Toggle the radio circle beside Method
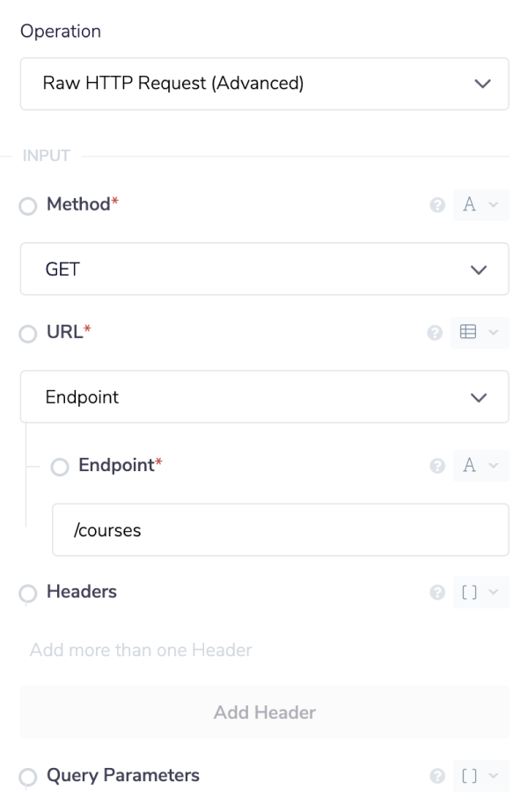This screenshot has height=812, width=528. tap(28, 206)
